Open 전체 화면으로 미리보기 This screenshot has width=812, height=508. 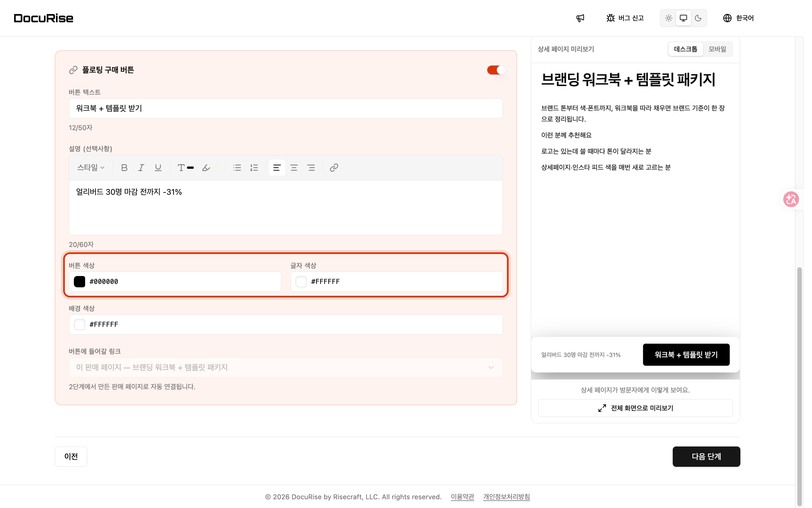(x=635, y=408)
